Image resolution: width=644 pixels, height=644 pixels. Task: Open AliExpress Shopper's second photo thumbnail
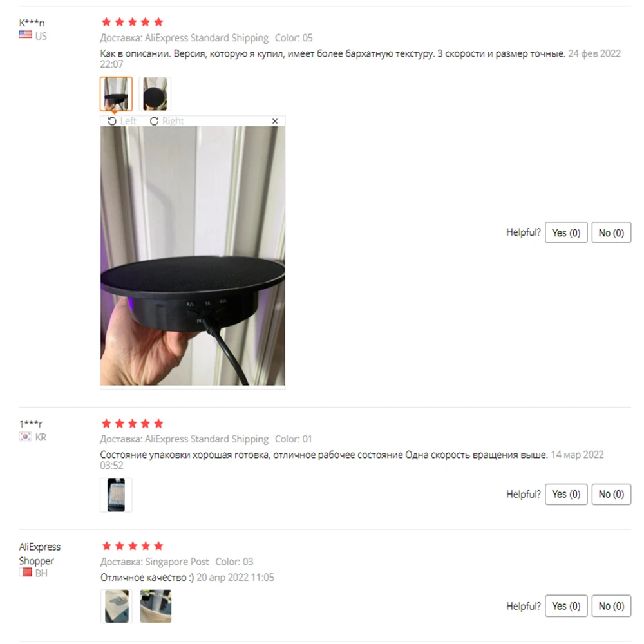pos(155,606)
